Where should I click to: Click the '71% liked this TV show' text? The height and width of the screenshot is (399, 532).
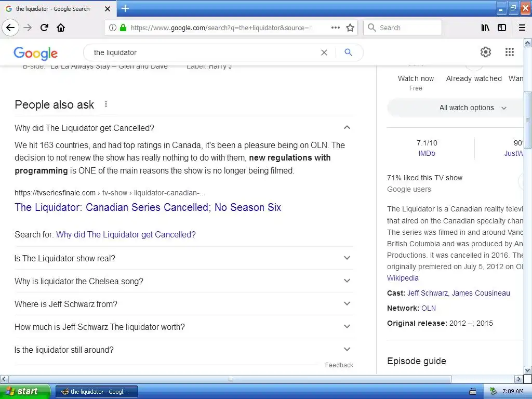pos(424,178)
